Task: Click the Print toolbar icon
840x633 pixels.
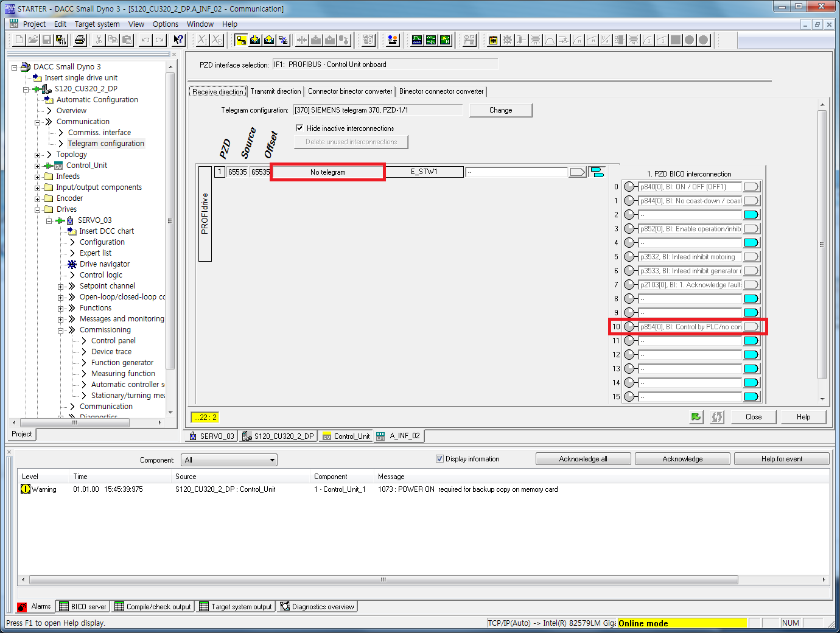Action: tap(80, 40)
